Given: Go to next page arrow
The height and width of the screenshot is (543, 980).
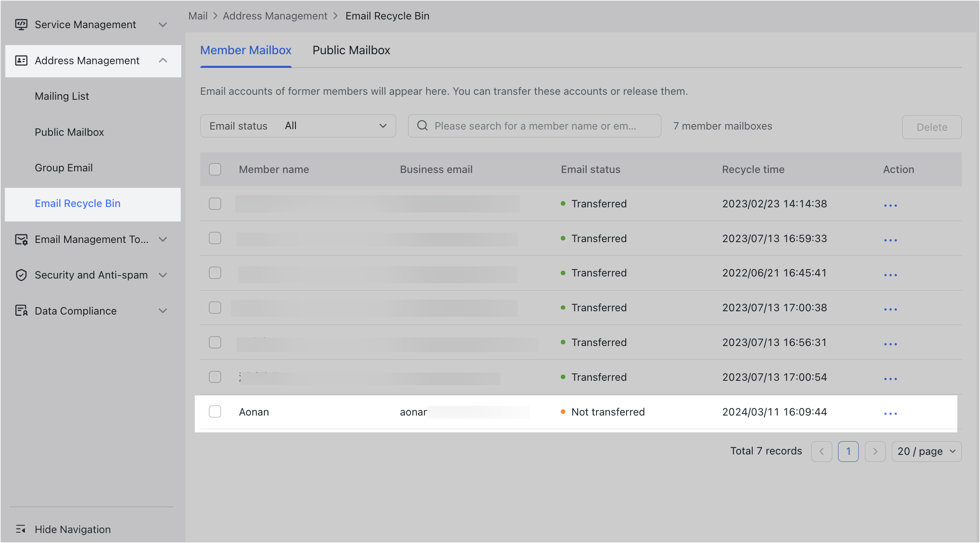Looking at the screenshot, I should pyautogui.click(x=875, y=451).
